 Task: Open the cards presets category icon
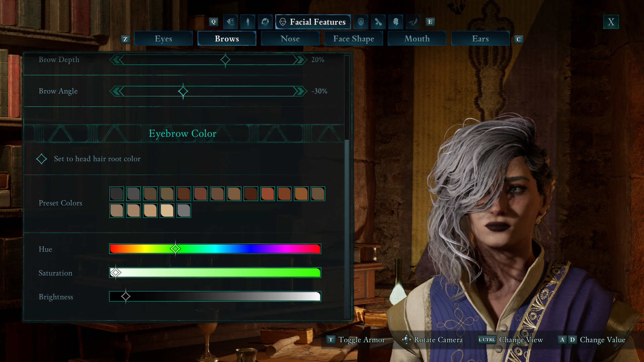(x=230, y=22)
